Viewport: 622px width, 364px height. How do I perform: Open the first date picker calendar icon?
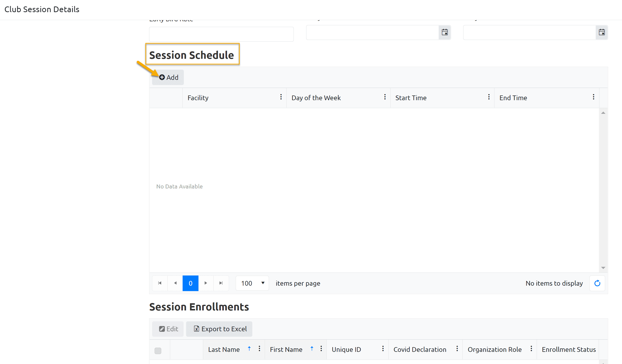point(445,32)
